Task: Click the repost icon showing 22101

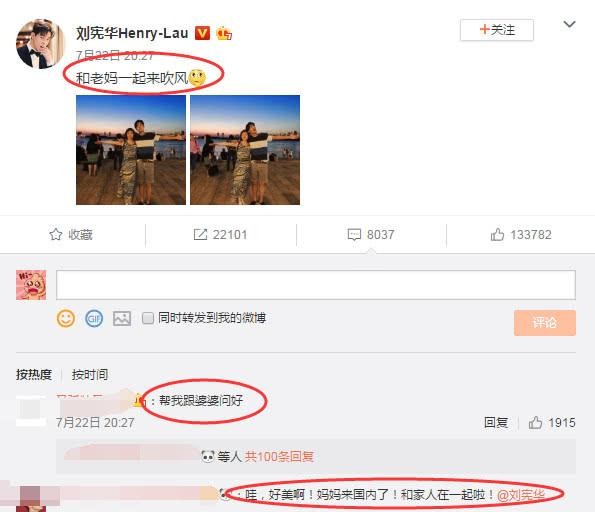Action: tap(200, 235)
